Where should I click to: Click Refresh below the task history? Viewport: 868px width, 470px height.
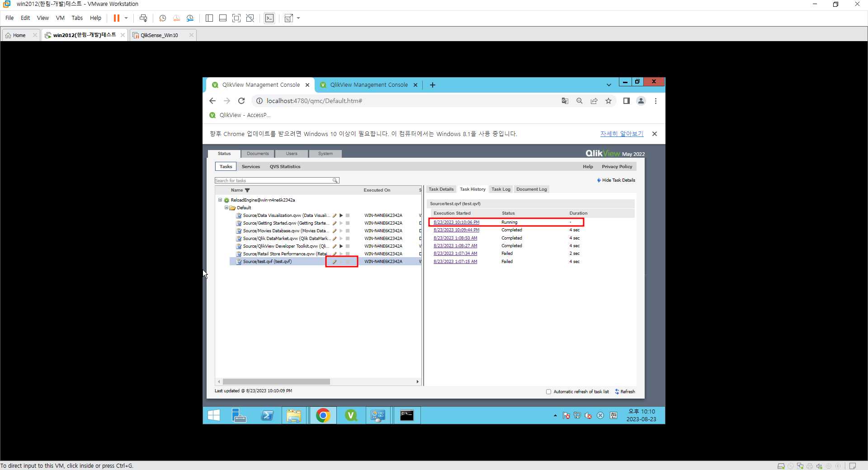click(627, 391)
